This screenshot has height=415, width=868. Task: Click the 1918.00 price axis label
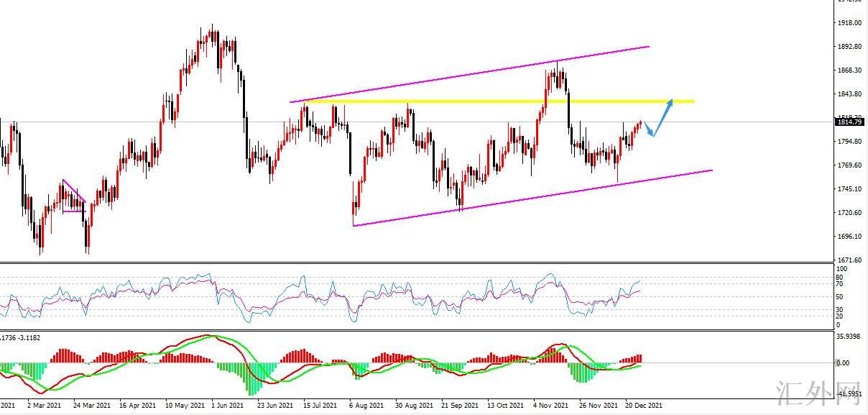(x=849, y=23)
